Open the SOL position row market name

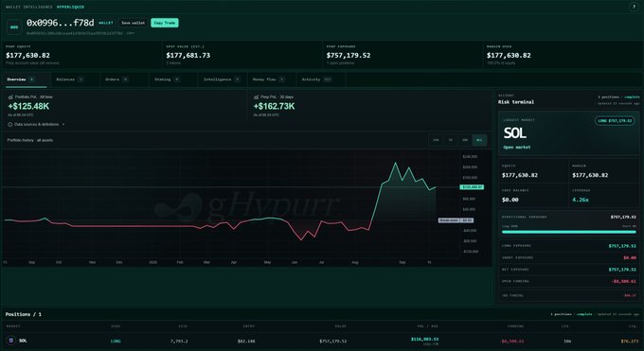[x=23, y=341]
